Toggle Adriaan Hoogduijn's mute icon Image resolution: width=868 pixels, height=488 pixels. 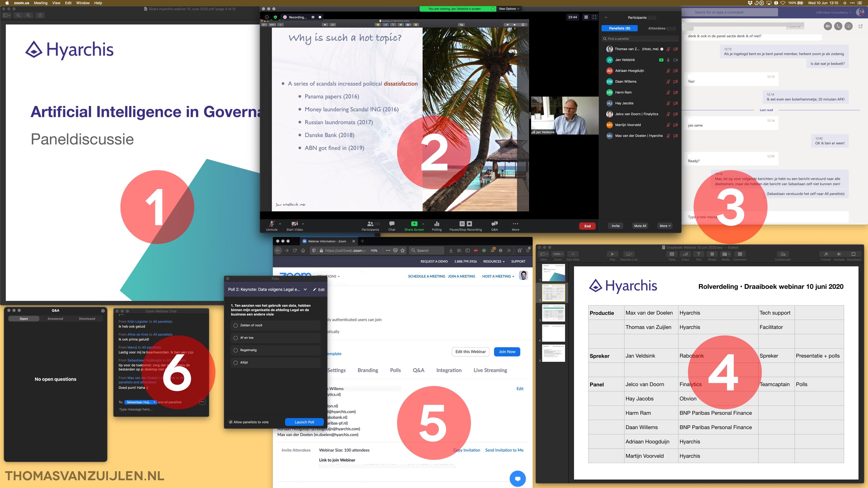coord(668,71)
